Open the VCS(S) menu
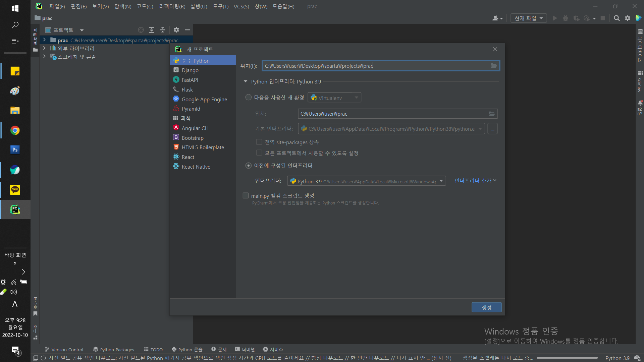 241,6
